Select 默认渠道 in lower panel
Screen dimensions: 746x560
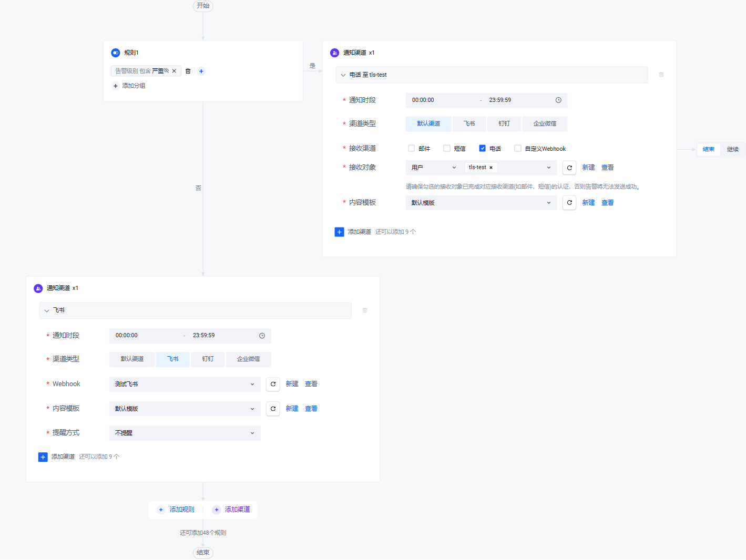tap(132, 359)
